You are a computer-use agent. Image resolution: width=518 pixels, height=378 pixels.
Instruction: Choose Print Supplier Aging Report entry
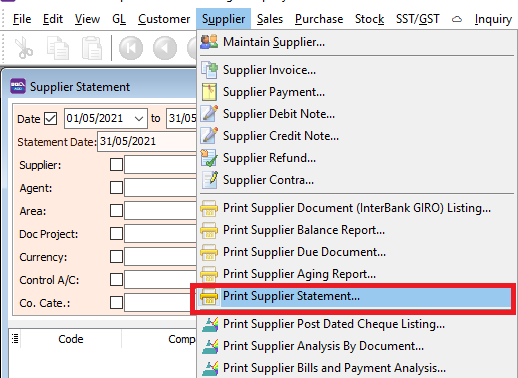356,274
